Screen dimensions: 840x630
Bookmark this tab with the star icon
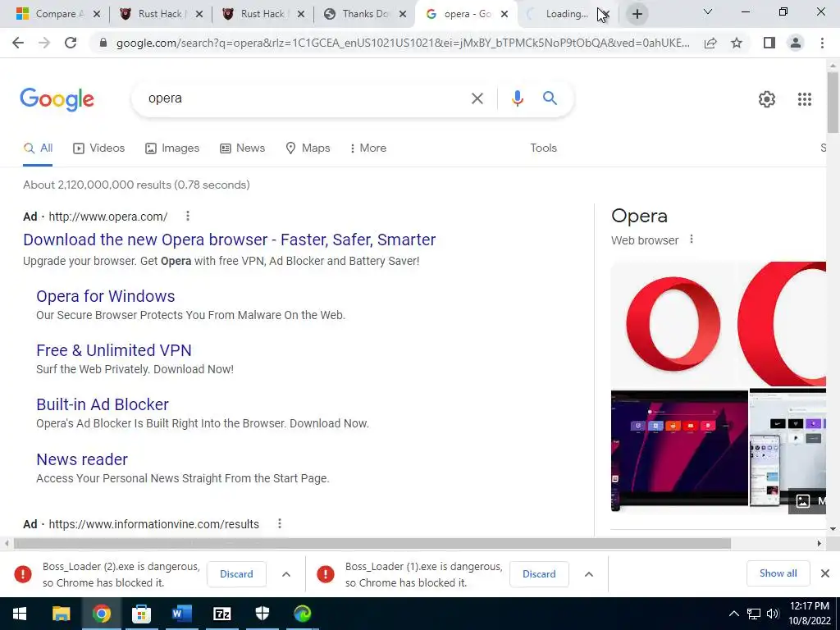[737, 43]
